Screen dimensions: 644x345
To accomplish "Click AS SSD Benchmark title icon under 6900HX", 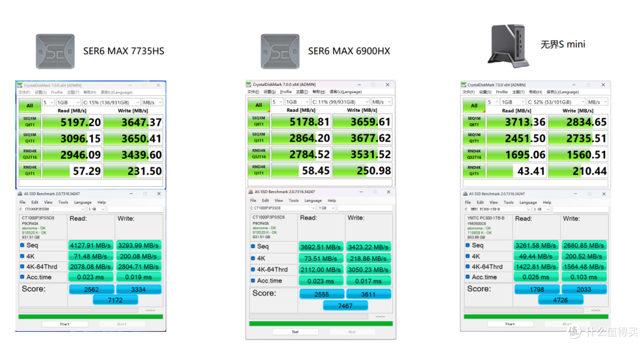I will point(250,192).
